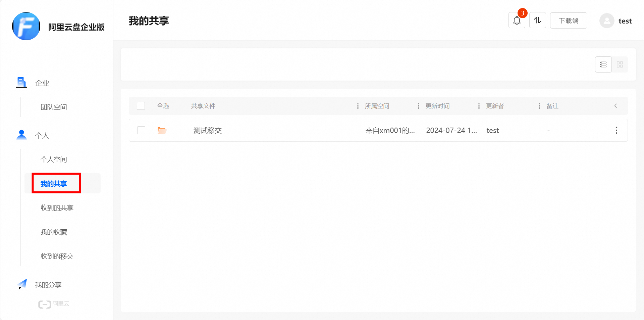
Task: Click the 更新者 column header
Action: 495,106
